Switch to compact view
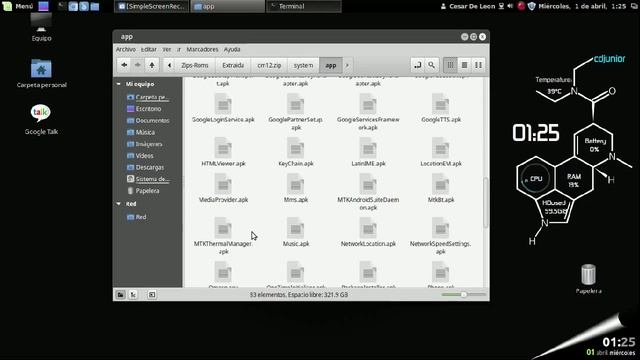640x360 pixels. [x=478, y=65]
